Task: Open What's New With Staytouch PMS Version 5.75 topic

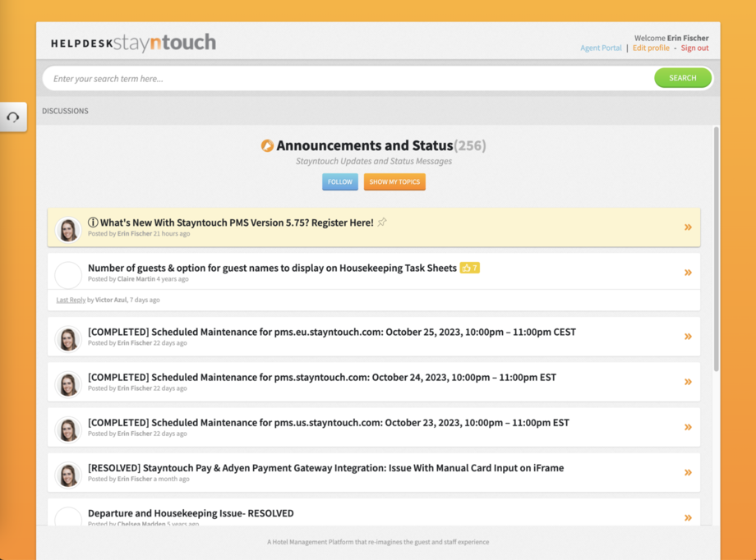Action: point(237,223)
